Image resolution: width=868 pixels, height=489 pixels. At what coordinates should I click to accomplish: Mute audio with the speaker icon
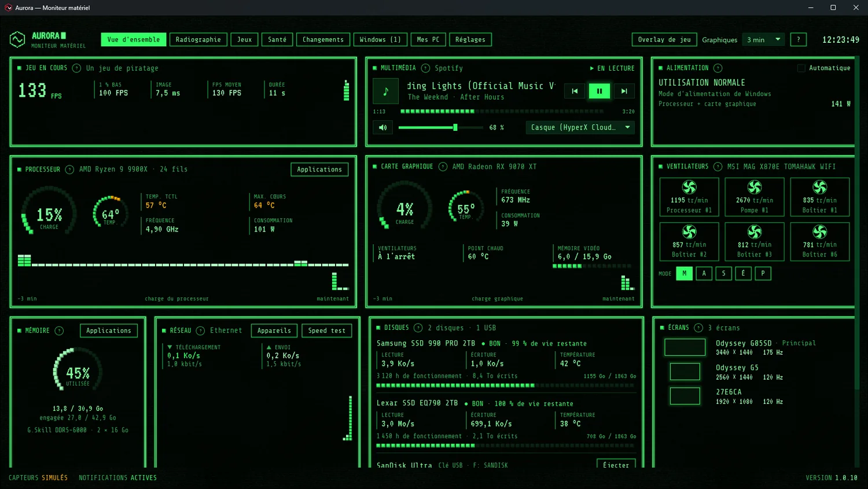point(383,127)
